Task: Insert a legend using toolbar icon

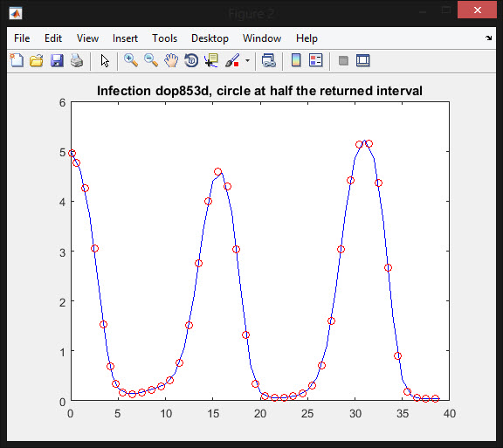Action: 315,60
